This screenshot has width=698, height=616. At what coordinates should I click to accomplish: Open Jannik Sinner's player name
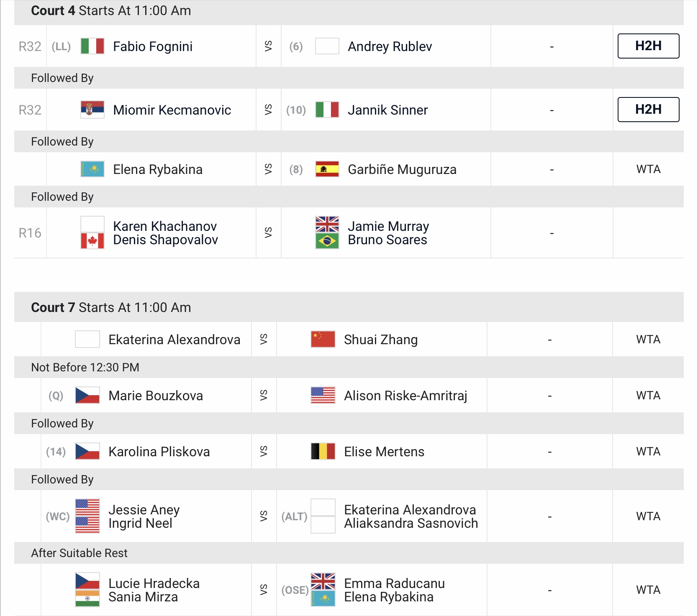click(x=388, y=110)
